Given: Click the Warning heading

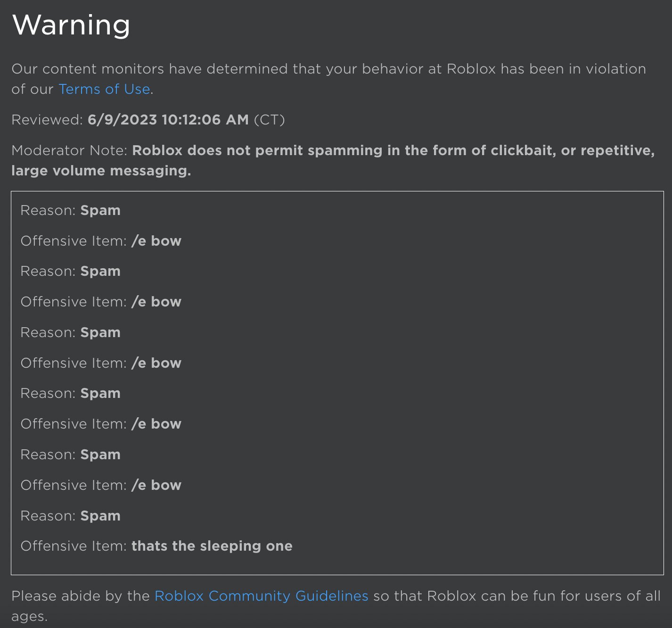Looking at the screenshot, I should [71, 25].
